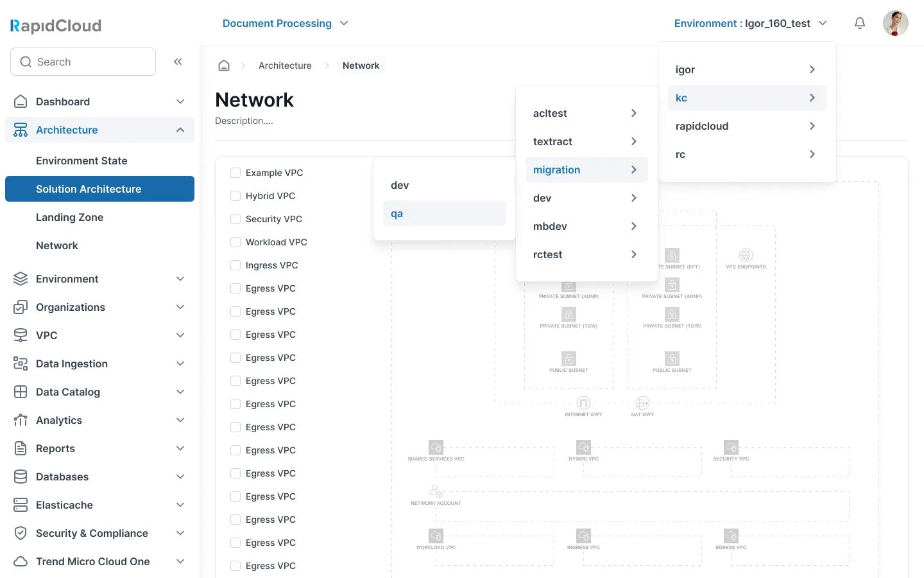924x578 pixels.
Task: Focus the Search input field
Action: 83,62
